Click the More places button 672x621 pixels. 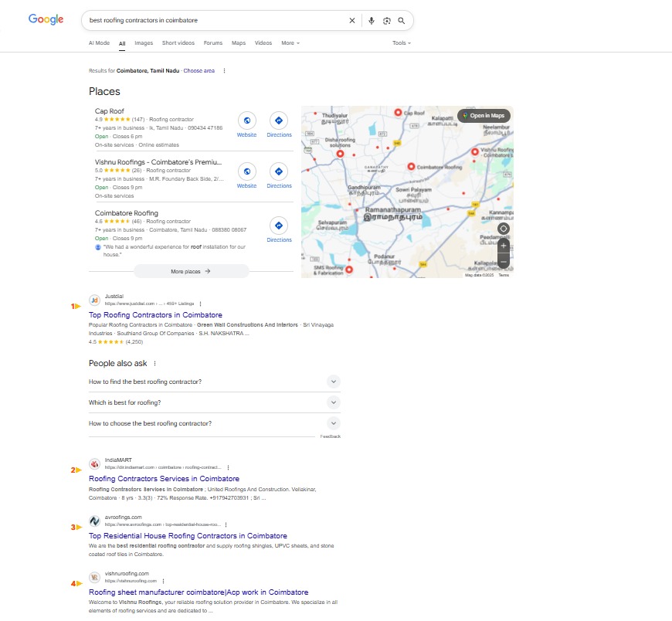[192, 271]
